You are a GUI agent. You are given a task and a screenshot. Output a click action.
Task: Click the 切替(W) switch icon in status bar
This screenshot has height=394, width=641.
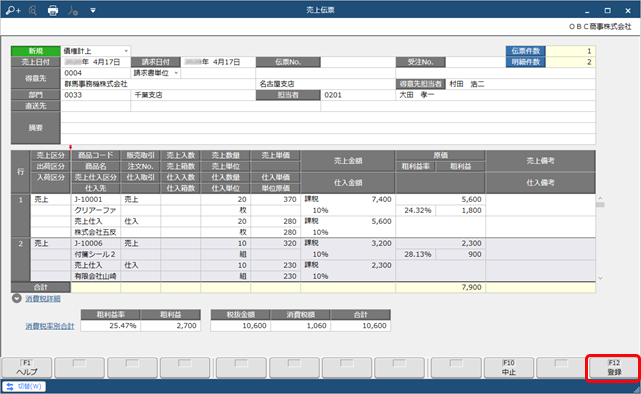point(10,386)
